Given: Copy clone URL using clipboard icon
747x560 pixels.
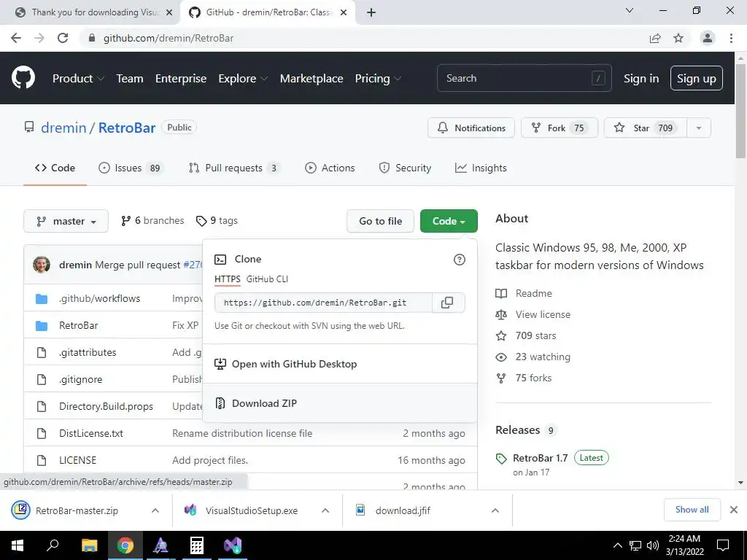Looking at the screenshot, I should coord(447,303).
